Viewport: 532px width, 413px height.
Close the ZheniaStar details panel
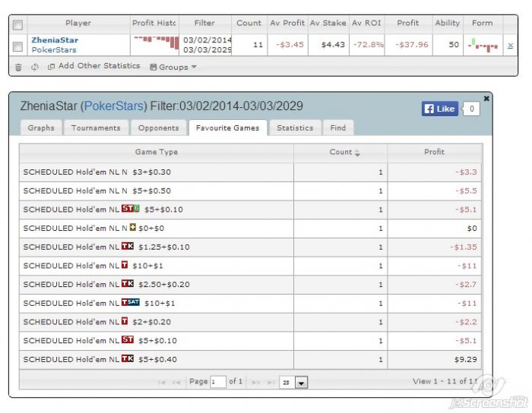click(x=486, y=98)
